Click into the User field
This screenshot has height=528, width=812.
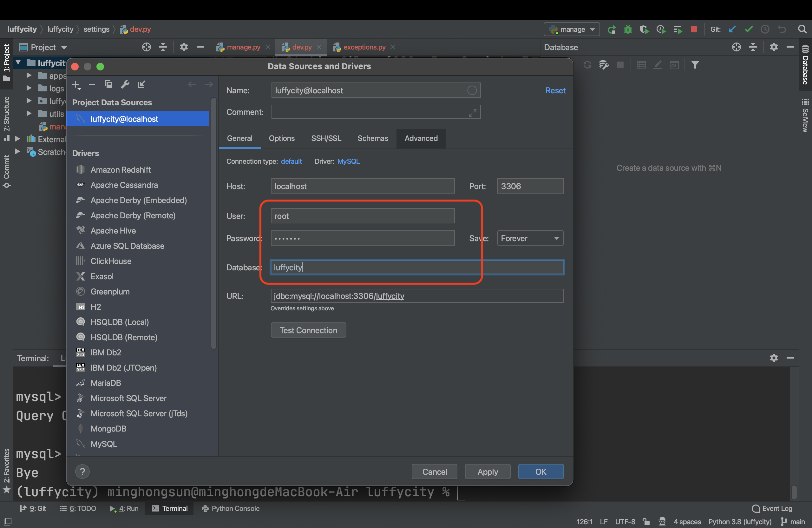coord(363,216)
